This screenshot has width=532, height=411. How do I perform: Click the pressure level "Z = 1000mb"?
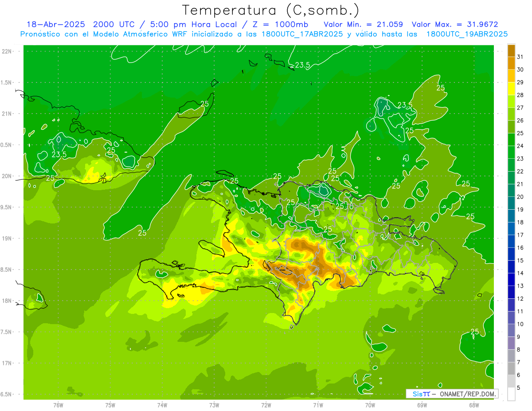282,24
